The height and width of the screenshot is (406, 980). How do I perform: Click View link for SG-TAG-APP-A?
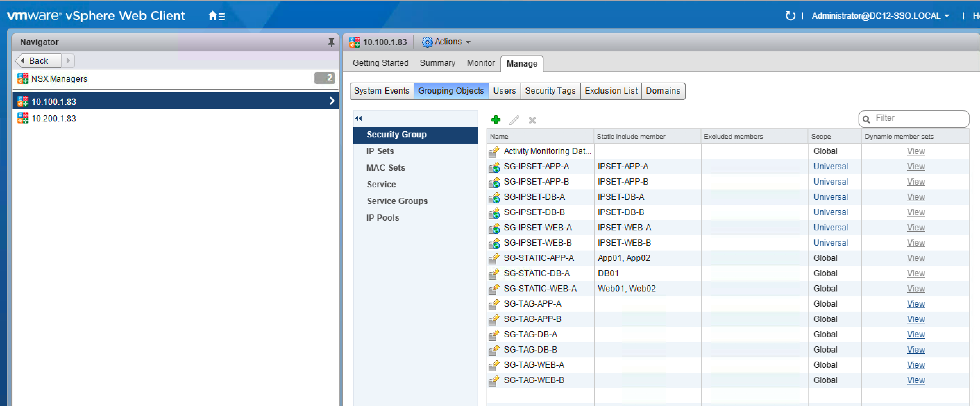tap(915, 304)
